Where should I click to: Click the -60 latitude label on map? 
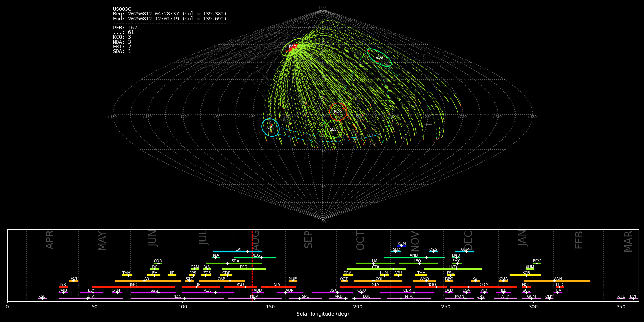click(x=322, y=187)
